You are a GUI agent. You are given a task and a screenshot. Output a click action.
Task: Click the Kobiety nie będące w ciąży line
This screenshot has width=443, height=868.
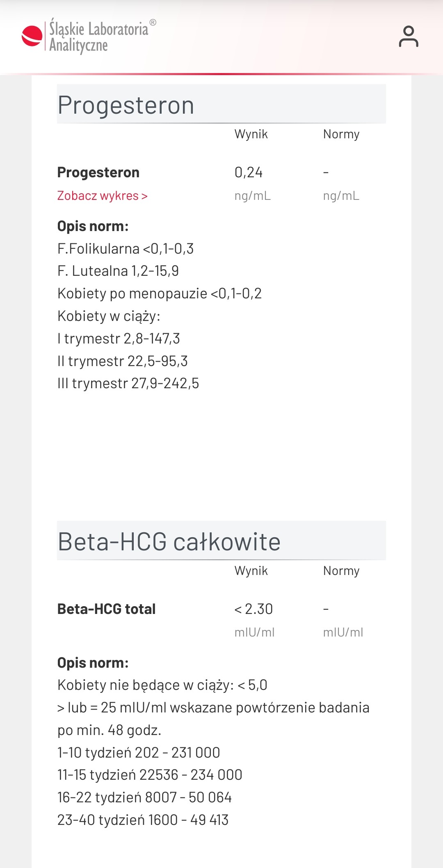tap(162, 685)
